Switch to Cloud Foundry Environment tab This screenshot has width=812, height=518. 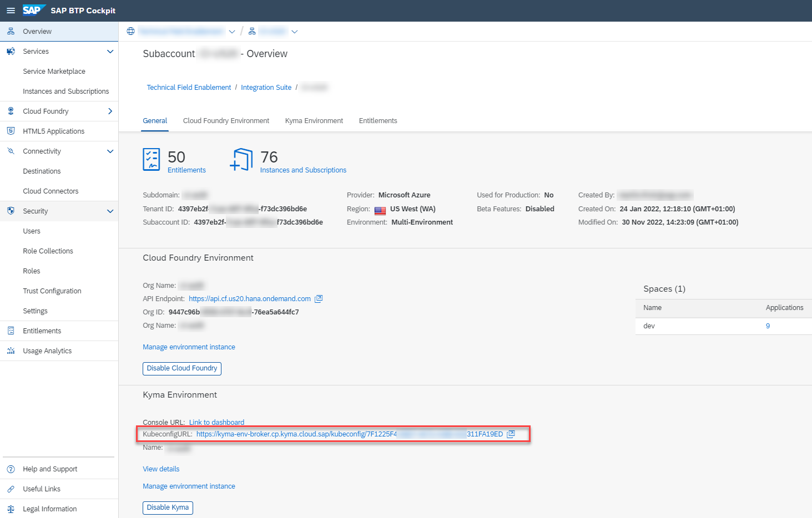tap(226, 121)
